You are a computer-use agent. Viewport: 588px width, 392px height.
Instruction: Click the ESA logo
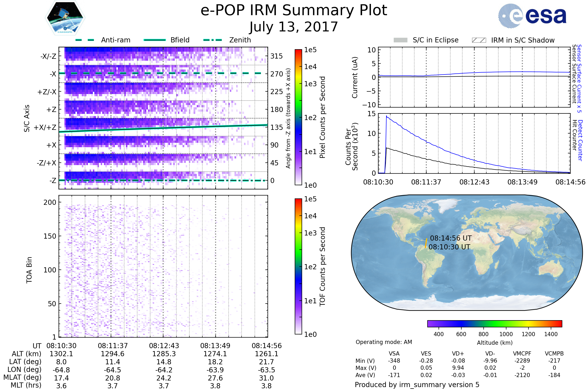[x=532, y=16]
